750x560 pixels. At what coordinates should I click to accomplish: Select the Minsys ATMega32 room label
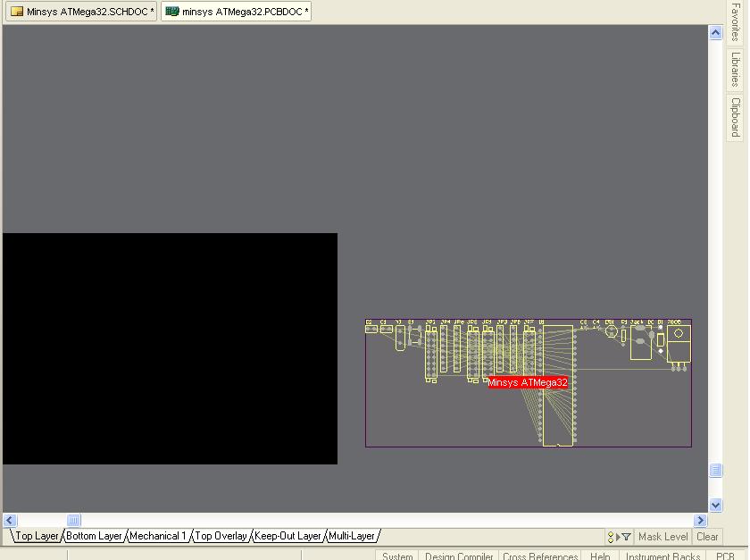click(529, 382)
